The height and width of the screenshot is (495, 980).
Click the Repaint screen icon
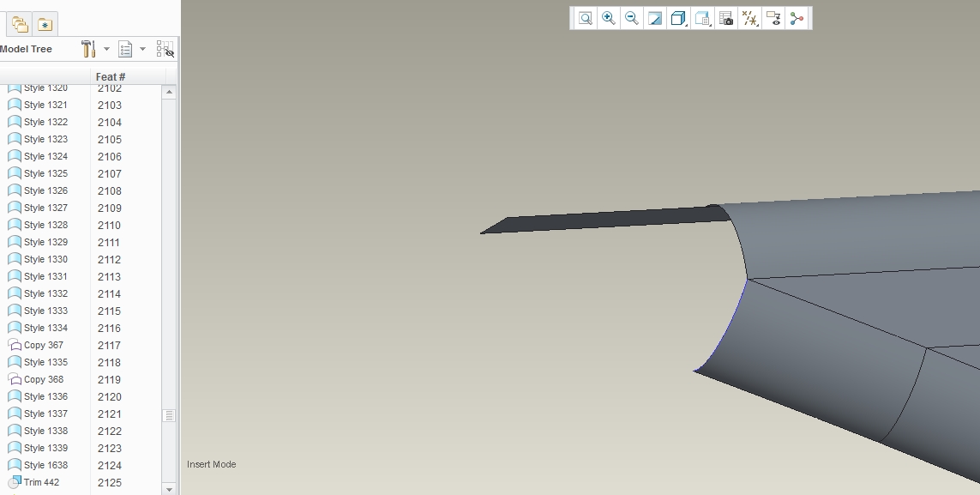coord(654,18)
